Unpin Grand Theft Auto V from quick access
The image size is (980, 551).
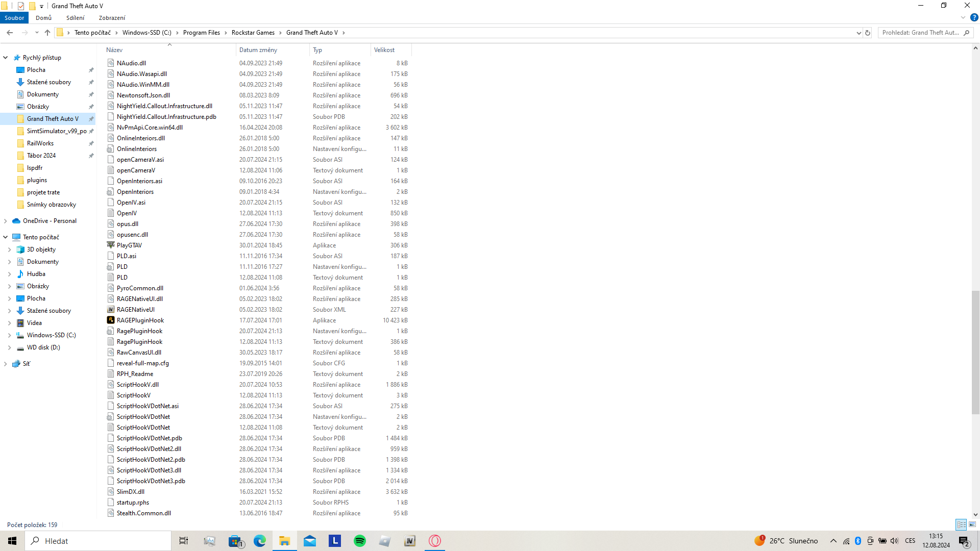91,119
